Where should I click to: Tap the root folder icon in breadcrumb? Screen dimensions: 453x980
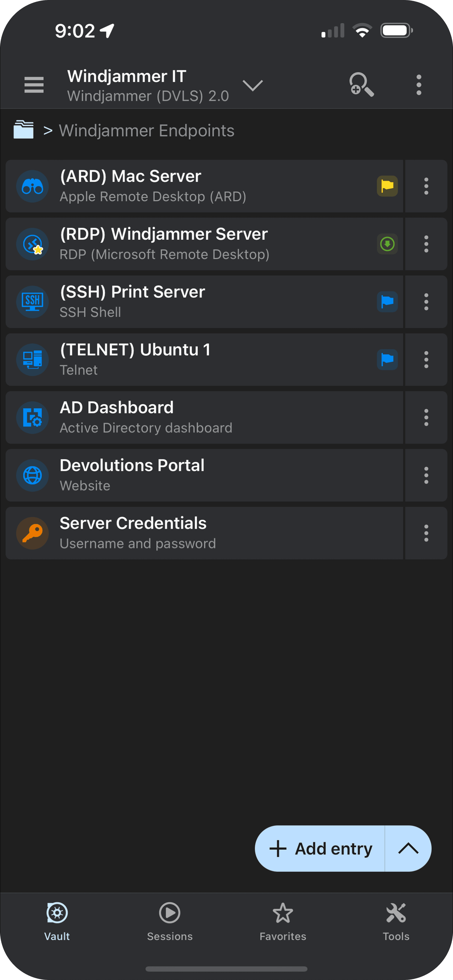coord(24,130)
